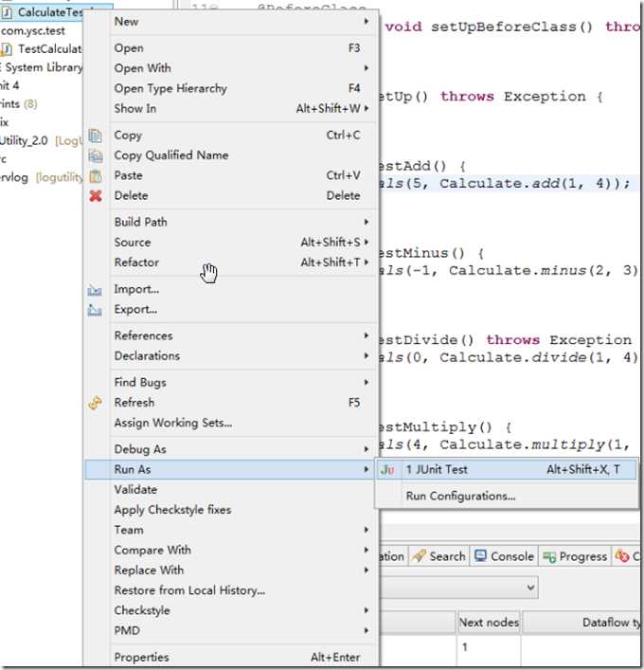This screenshot has width=644, height=670.
Task: Click the Export icon
Action: click(x=95, y=310)
